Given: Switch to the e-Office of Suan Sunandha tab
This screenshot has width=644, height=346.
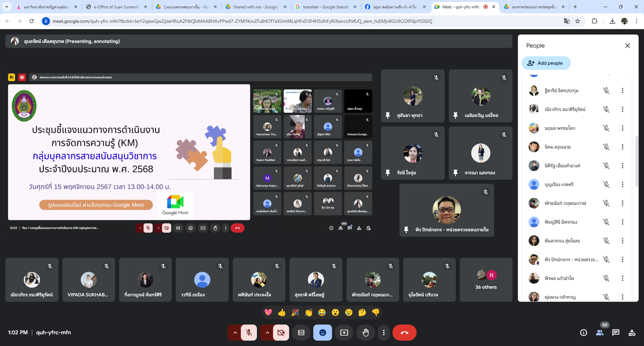Looking at the screenshot, I should pyautogui.click(x=116, y=7).
